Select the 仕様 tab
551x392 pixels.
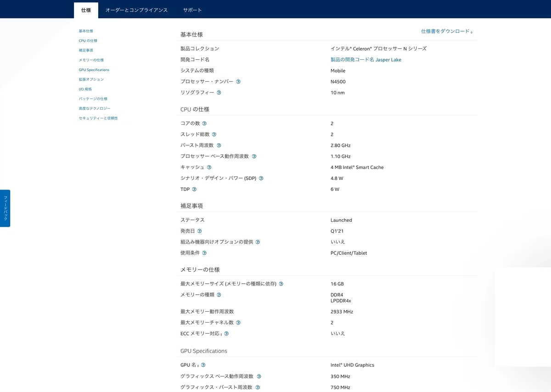pos(86,10)
